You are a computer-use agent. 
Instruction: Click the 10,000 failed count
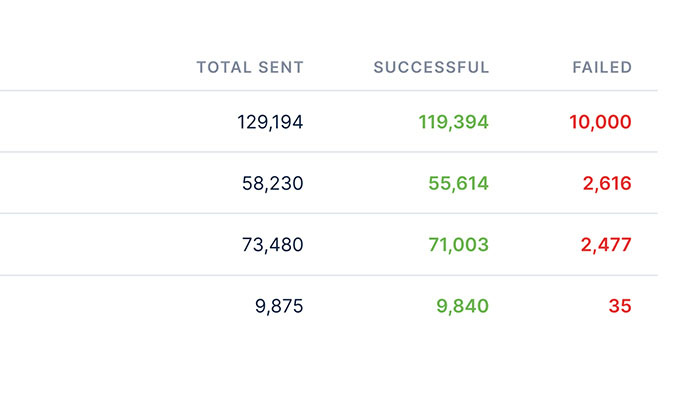600,122
